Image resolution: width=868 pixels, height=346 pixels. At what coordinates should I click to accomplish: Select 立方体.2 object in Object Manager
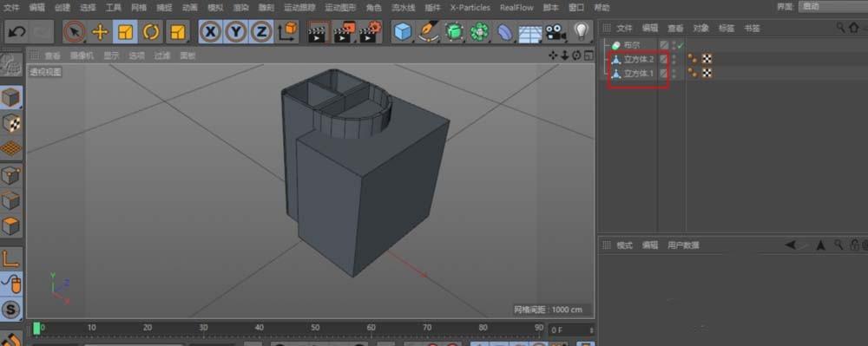coord(639,59)
